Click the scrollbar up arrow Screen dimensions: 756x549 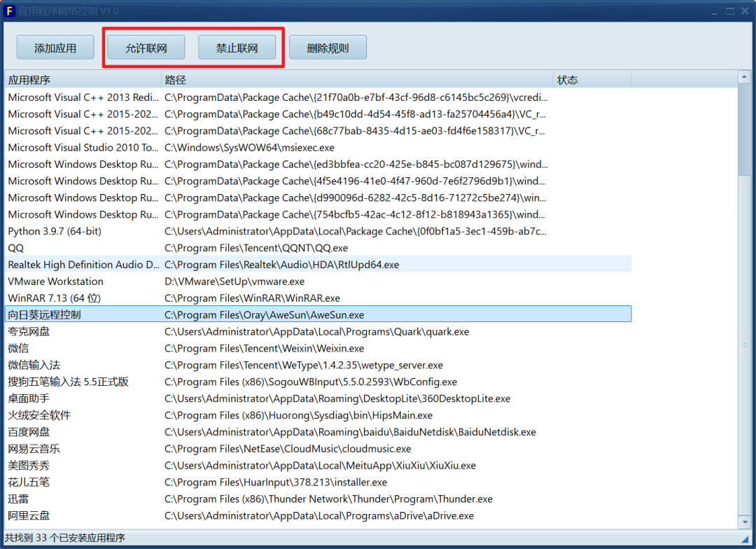coord(743,75)
